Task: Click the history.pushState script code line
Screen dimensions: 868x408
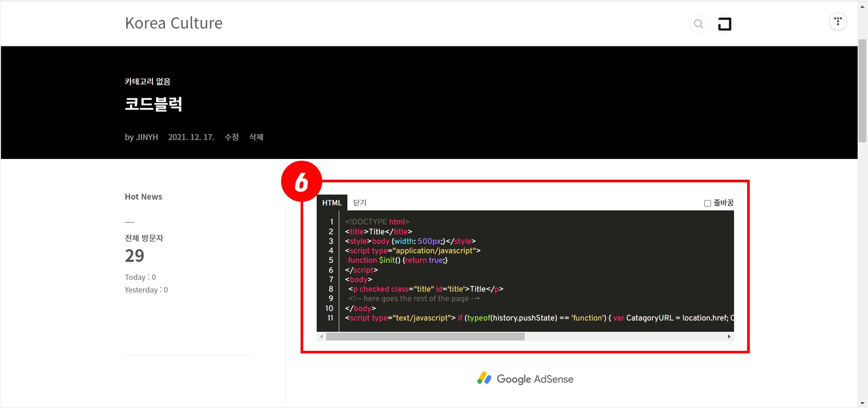Action: click(x=539, y=318)
